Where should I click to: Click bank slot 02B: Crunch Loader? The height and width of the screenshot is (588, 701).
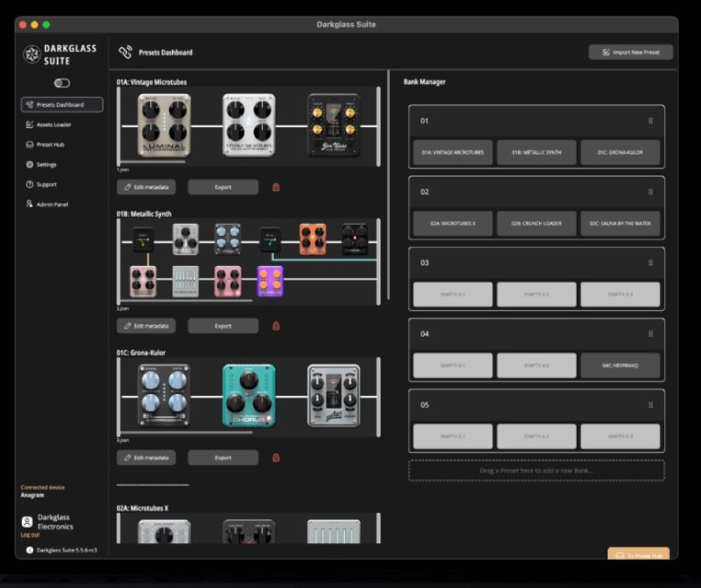(536, 223)
